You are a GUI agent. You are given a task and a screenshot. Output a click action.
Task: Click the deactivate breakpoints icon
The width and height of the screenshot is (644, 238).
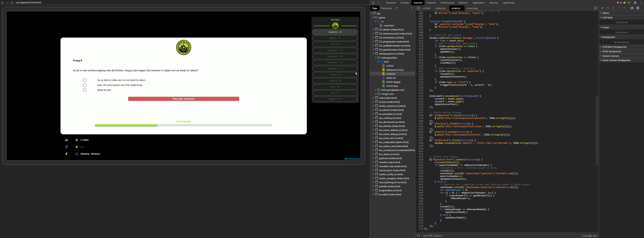632,8
